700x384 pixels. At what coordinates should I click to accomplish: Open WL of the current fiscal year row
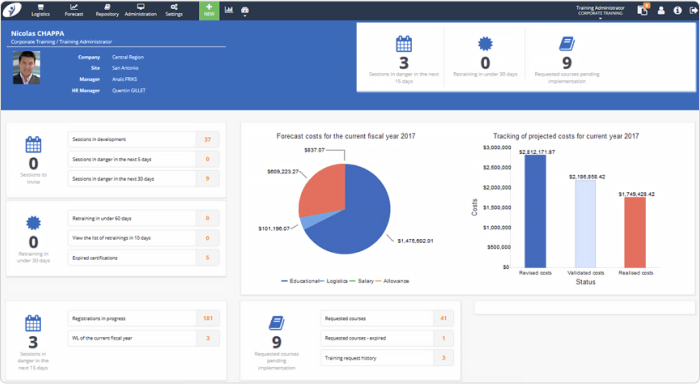click(x=143, y=338)
